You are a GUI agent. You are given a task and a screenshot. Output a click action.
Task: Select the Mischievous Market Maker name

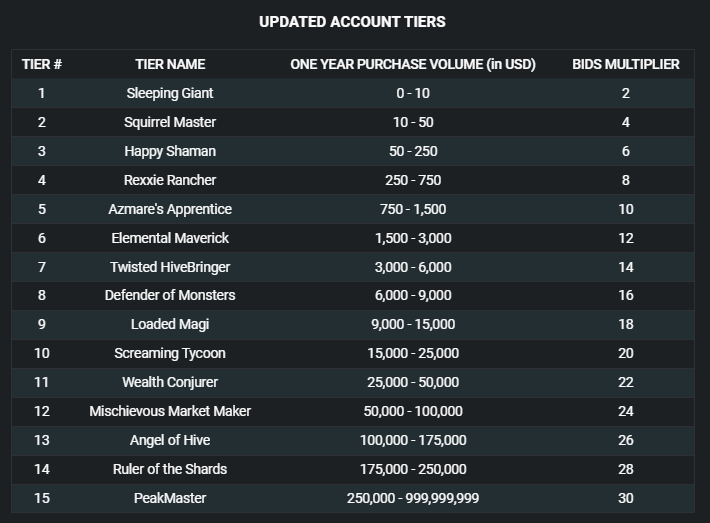tap(170, 411)
